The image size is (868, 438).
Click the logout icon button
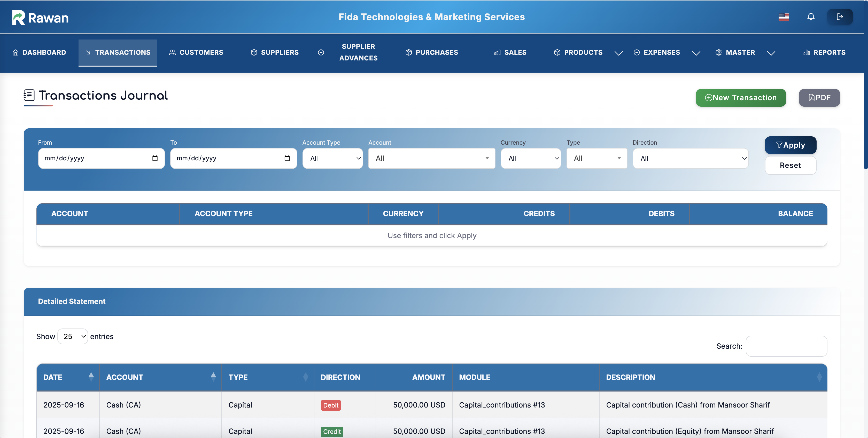pos(840,17)
